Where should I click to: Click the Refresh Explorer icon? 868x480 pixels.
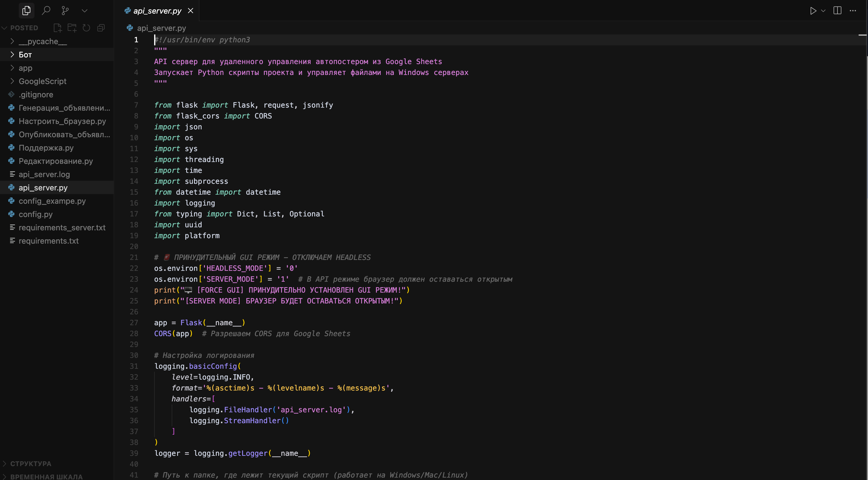[87, 28]
